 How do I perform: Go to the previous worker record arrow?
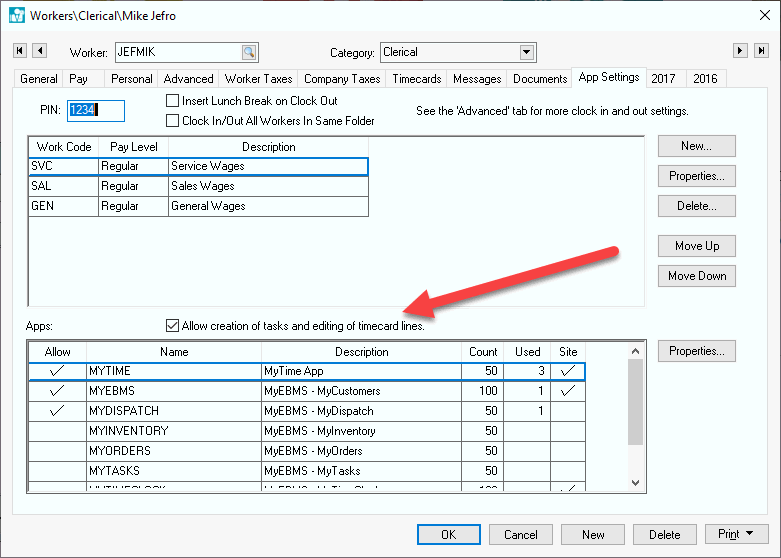coord(39,51)
